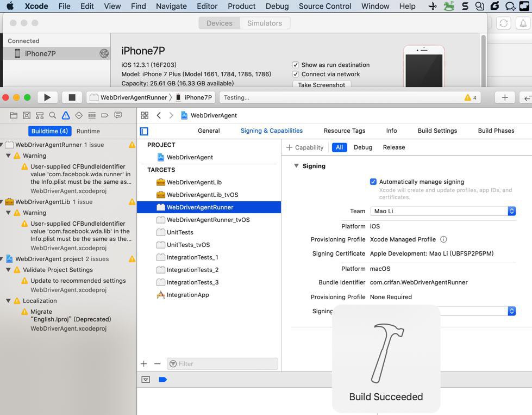Remove selected target with minus button
The width and height of the screenshot is (532, 415).
[157, 364]
